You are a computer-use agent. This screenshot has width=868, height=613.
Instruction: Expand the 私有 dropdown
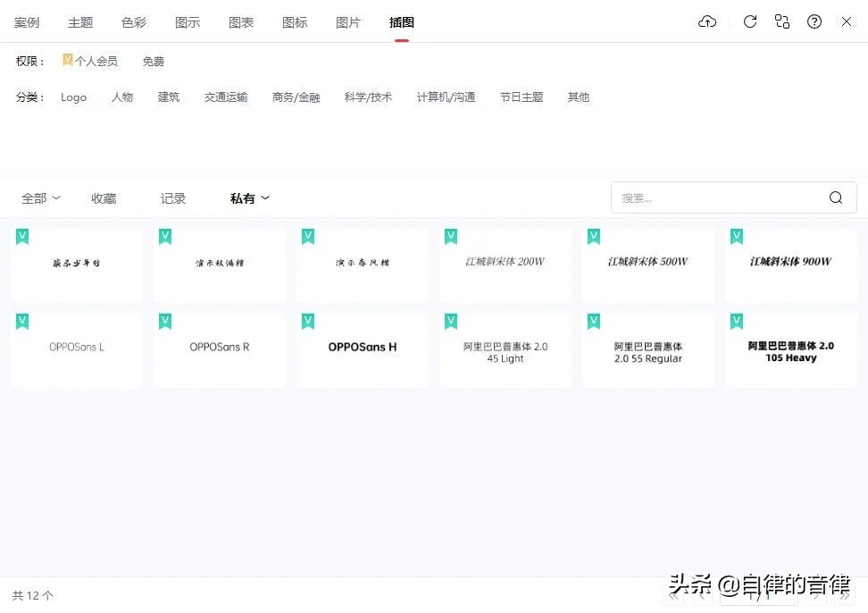tap(248, 197)
